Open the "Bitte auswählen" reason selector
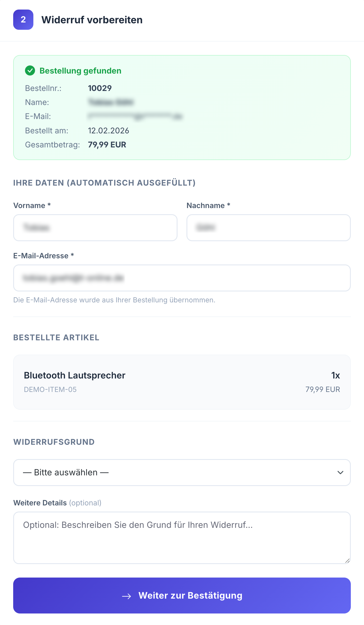This screenshot has width=364, height=625. pos(168,473)
